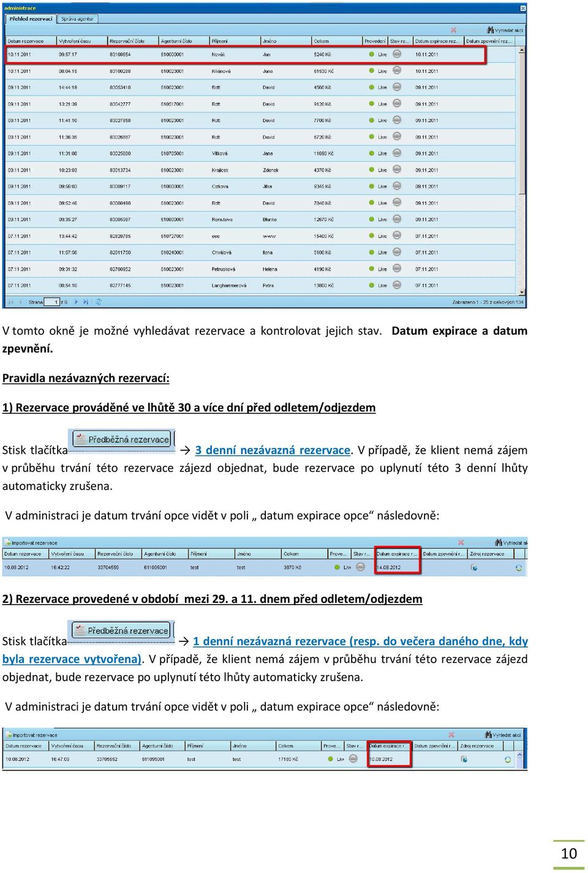
Task: Click gray status icon in Kiliánová row
Action: pyautogui.click(x=397, y=70)
